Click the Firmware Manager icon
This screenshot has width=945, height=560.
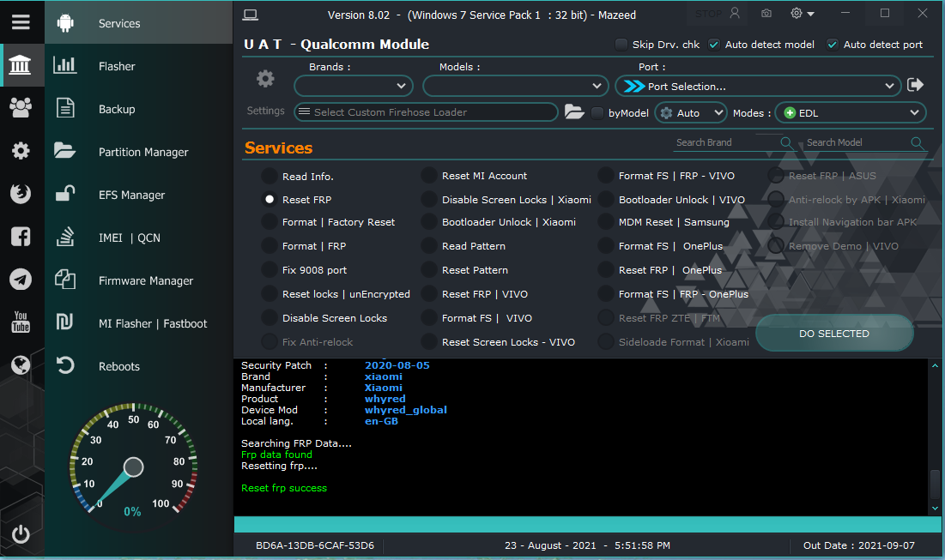[x=65, y=280]
